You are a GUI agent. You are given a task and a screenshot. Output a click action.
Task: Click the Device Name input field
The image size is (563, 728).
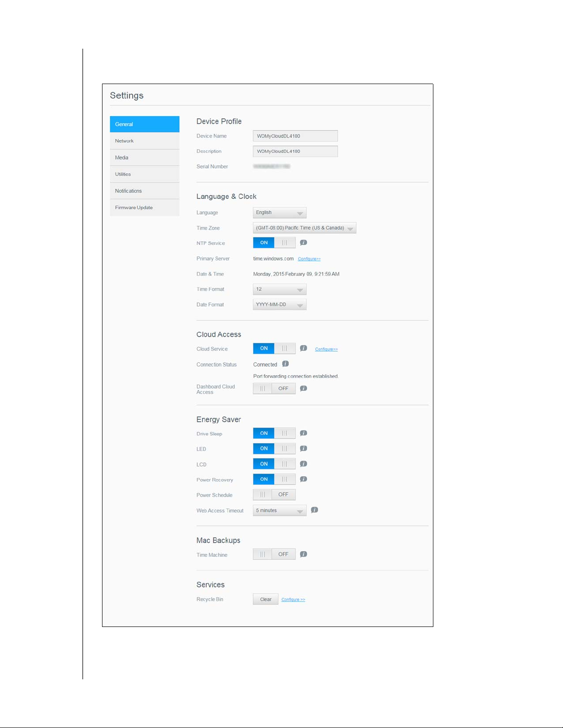click(296, 136)
